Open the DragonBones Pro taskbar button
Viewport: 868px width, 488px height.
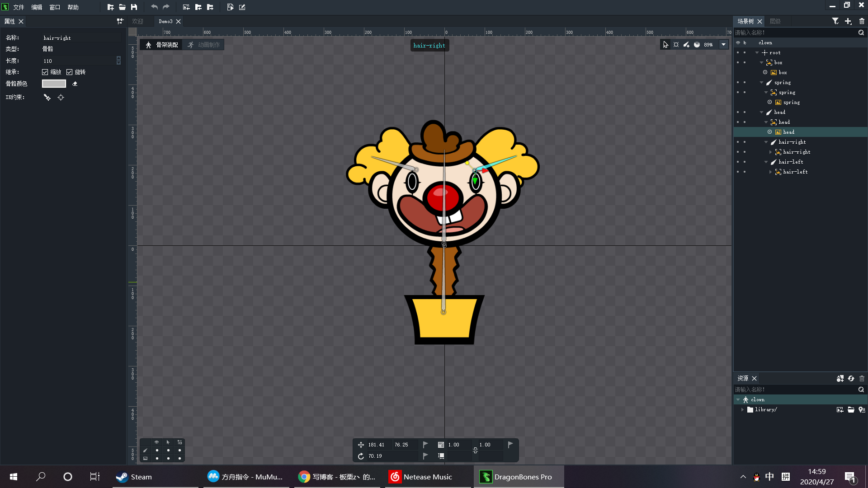click(518, 477)
